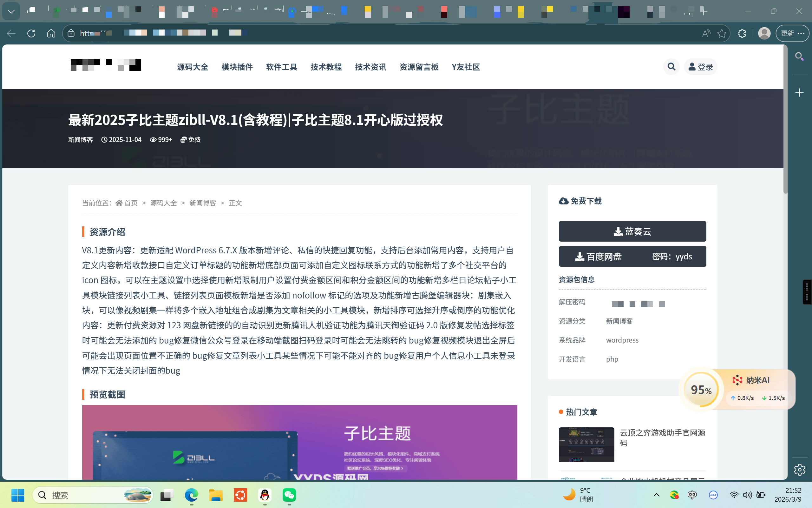Click 源码大全 in the breadcrumb trail
Viewport: 812px width, 508px height.
163,203
